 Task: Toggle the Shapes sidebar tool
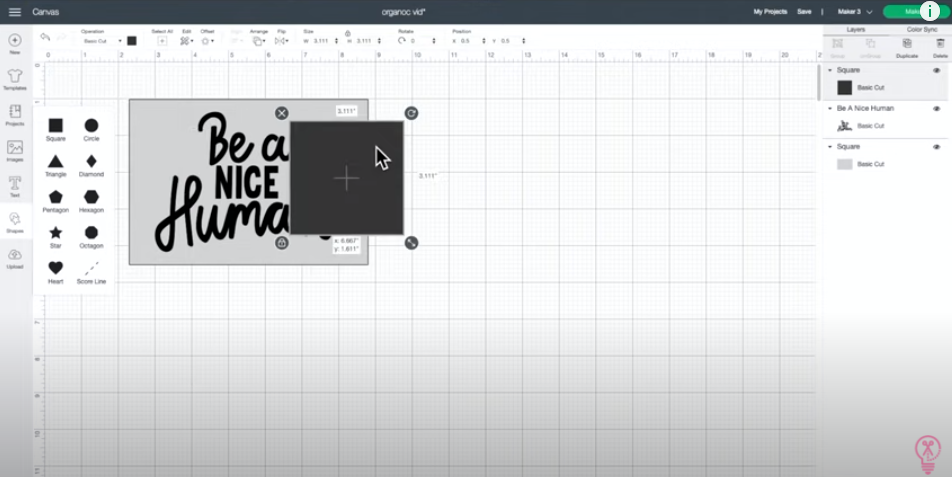pyautogui.click(x=15, y=223)
